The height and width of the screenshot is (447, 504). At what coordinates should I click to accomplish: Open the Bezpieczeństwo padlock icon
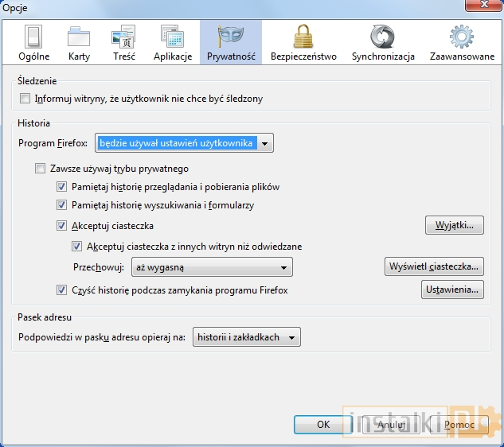[303, 37]
